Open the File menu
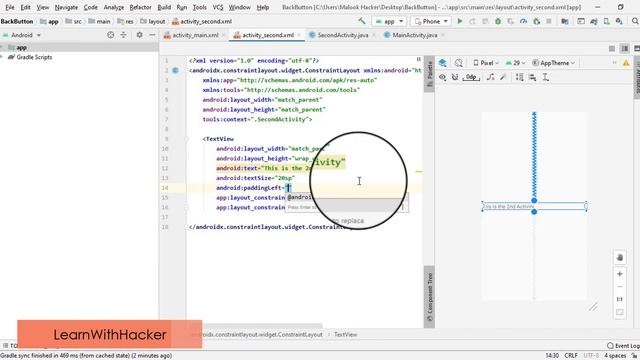 pos(10,7)
